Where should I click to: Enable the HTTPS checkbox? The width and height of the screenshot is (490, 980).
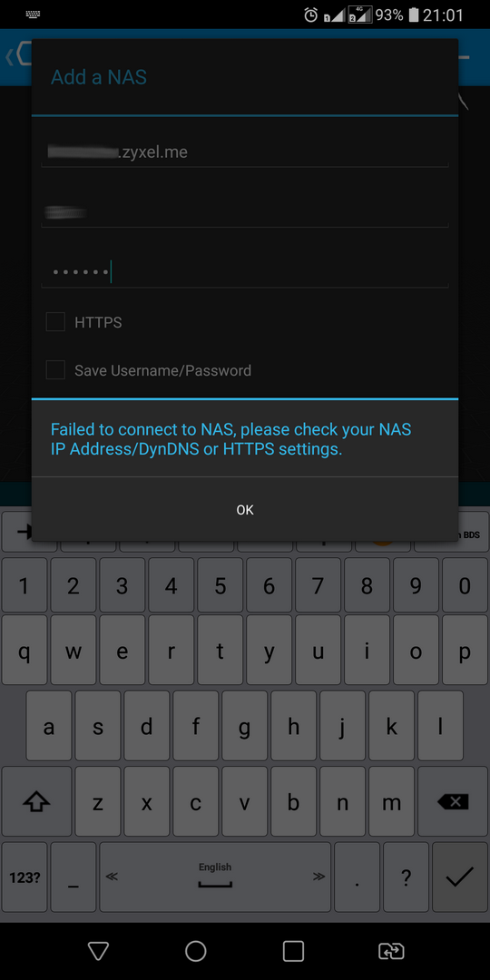55,322
